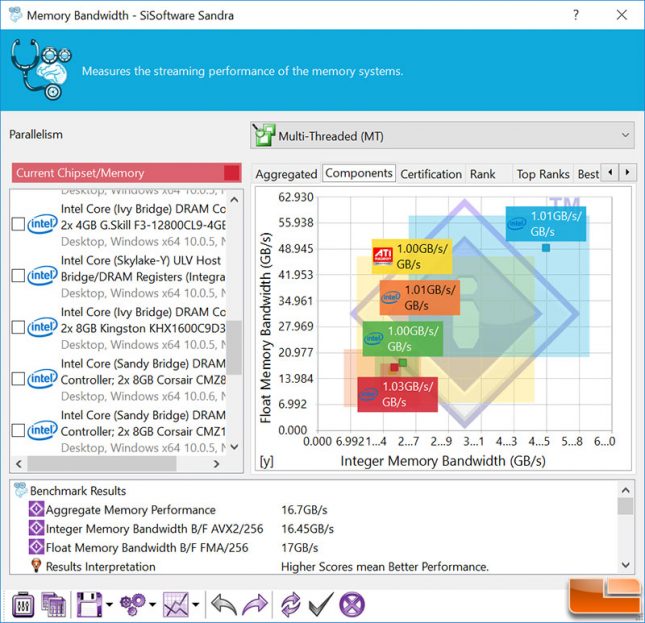Click the floppy disk save icon
Image resolution: width=645 pixels, height=623 pixels.
pos(89,604)
